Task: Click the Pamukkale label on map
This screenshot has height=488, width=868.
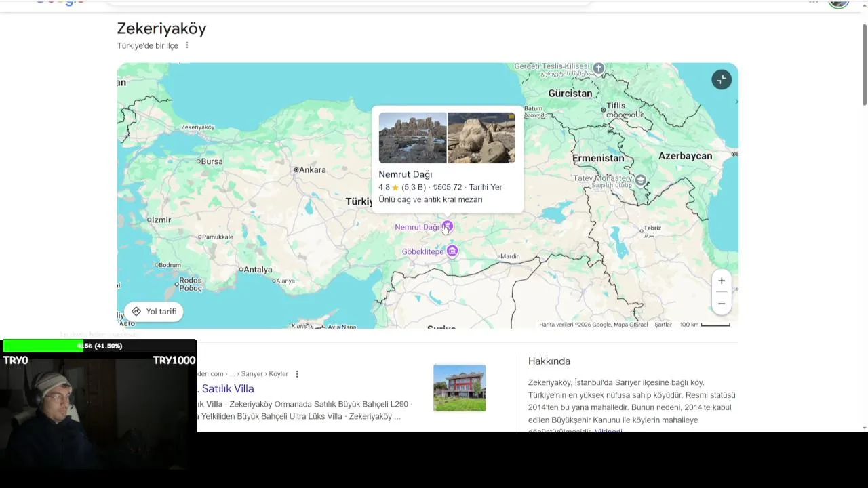Action: click(218, 237)
